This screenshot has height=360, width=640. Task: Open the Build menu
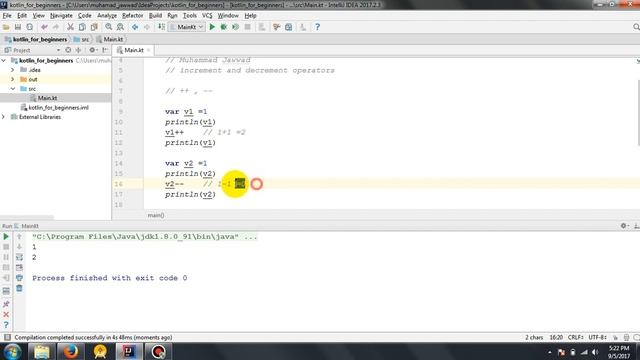pyautogui.click(x=155, y=16)
